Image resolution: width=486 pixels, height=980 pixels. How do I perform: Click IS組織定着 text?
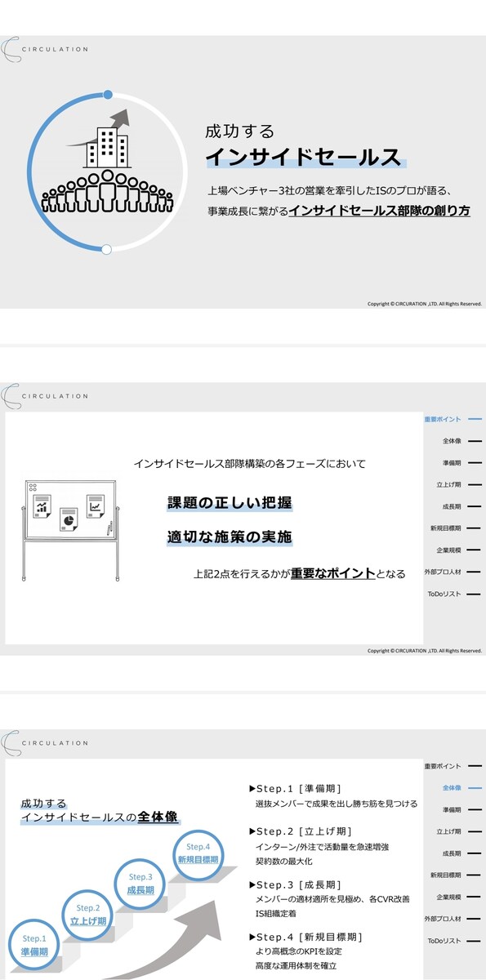click(x=278, y=914)
